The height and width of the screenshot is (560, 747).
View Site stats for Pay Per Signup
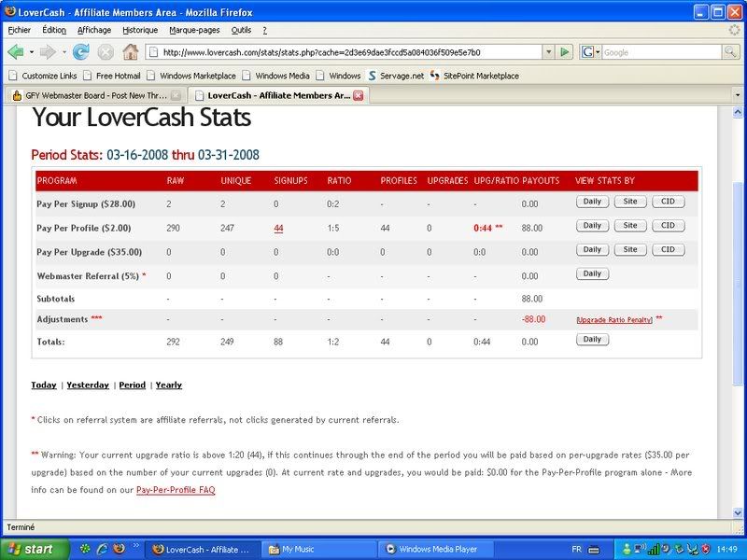629,202
